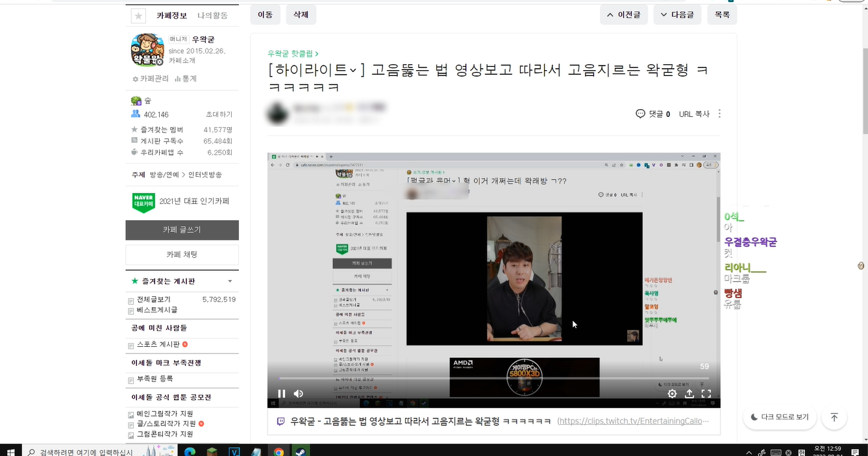Viewport: 868px width, 456px height.
Task: Go to previous post with 이전글
Action: pos(624,14)
